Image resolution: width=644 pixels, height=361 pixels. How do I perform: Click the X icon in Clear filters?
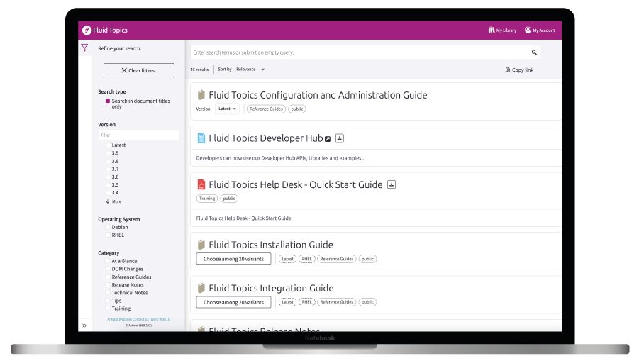(124, 70)
